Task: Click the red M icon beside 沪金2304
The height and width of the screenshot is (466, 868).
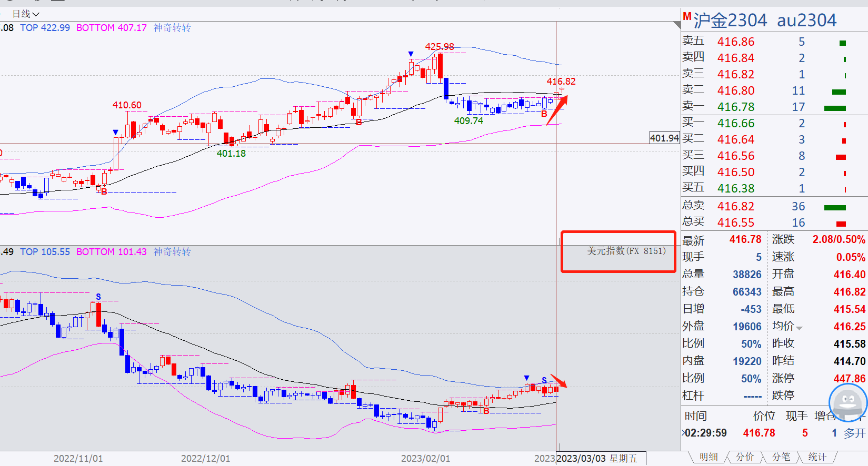Action: coord(687,17)
